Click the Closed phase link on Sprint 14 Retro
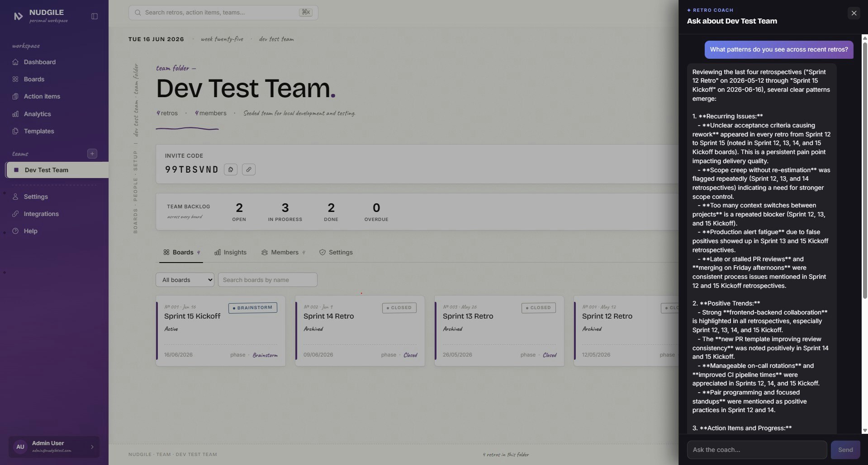 pos(410,355)
